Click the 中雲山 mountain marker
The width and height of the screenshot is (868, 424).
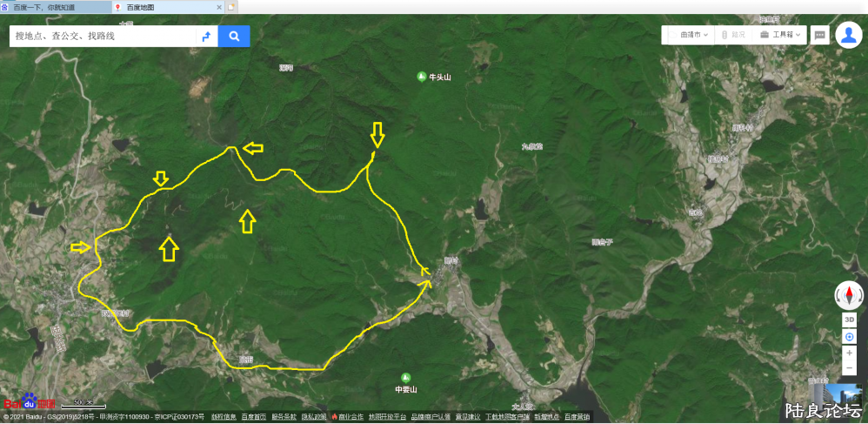(406, 378)
